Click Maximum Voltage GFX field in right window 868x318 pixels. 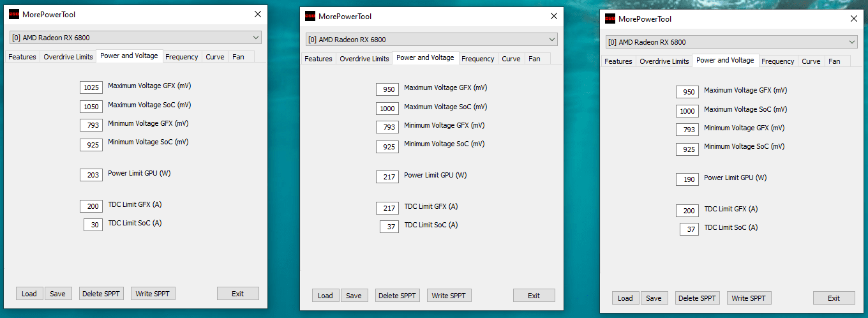[x=687, y=92]
